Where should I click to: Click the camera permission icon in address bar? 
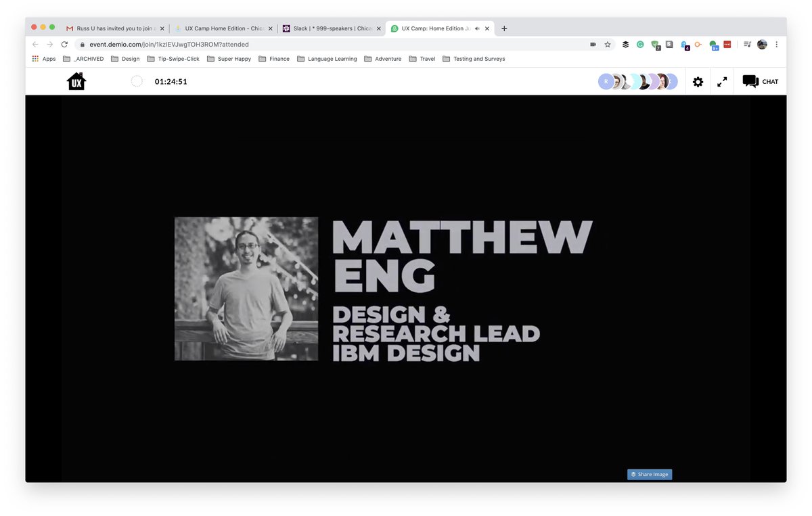coord(593,45)
